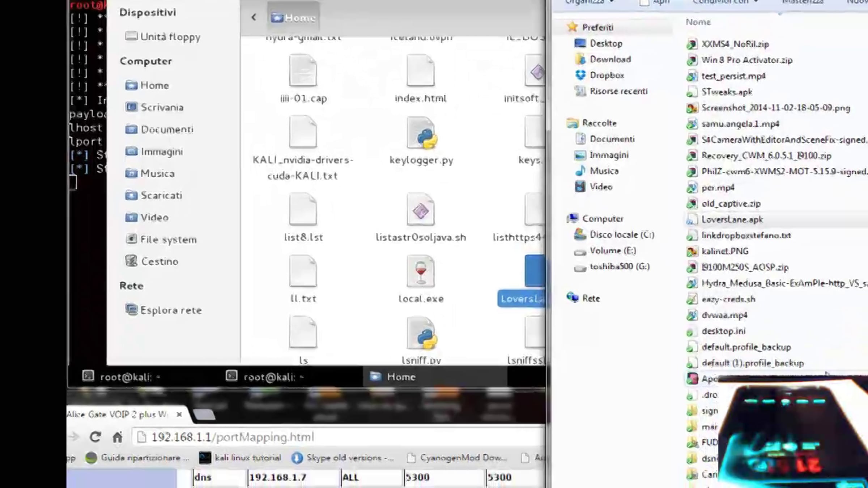This screenshot has height=488, width=868.
Task: Click the Home path bar button
Action: (x=293, y=18)
